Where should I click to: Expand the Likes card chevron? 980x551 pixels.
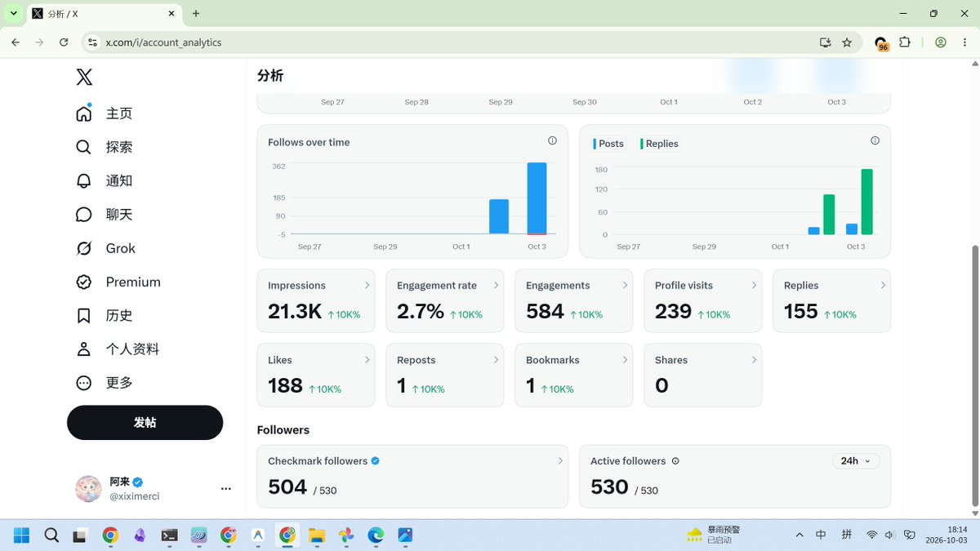click(367, 359)
